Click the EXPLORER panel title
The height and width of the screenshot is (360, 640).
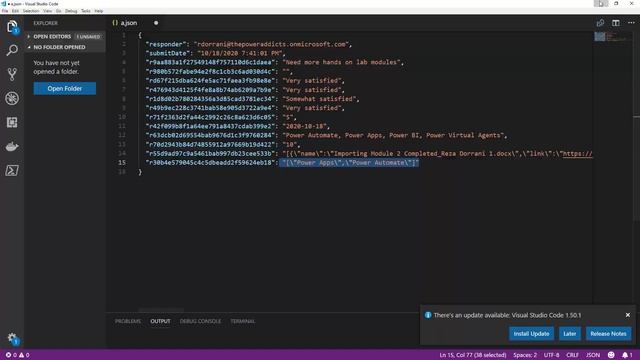46,23
